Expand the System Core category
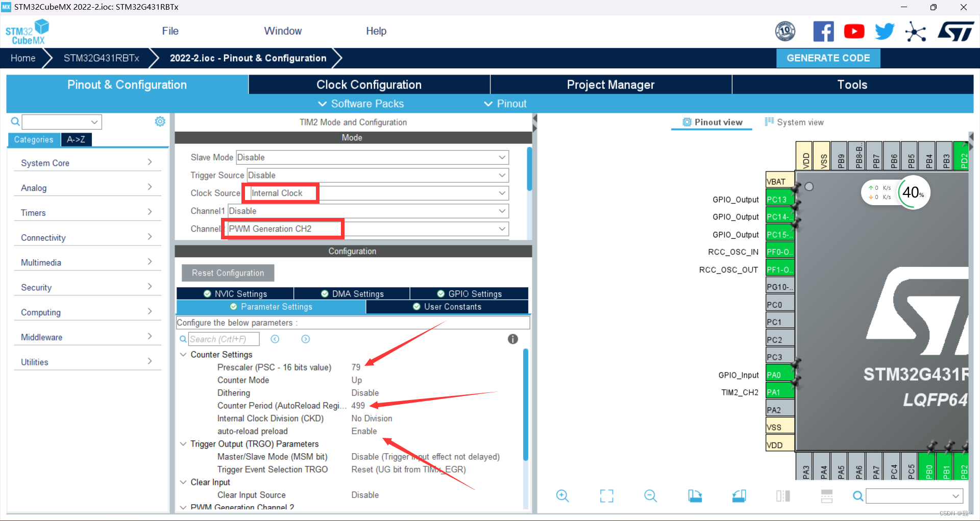The image size is (980, 521). tap(87, 163)
